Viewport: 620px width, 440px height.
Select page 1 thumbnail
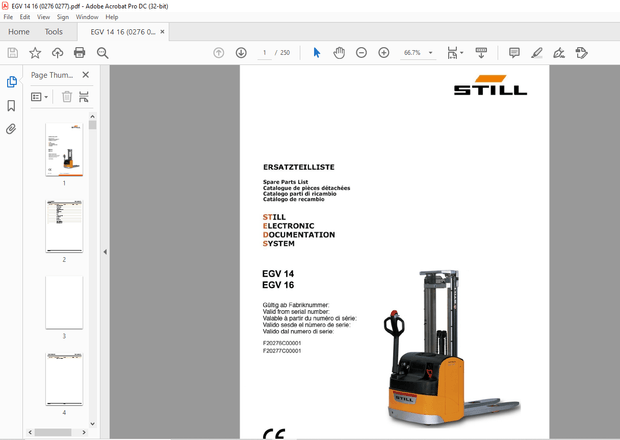coord(64,150)
